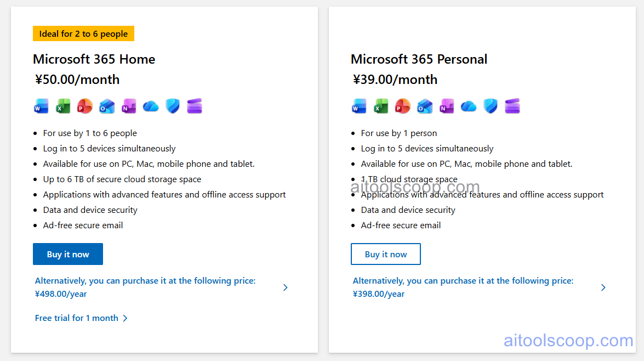Open the PowerPoint icon under Microsoft 365 Home
The height and width of the screenshot is (361, 644).
(x=84, y=106)
